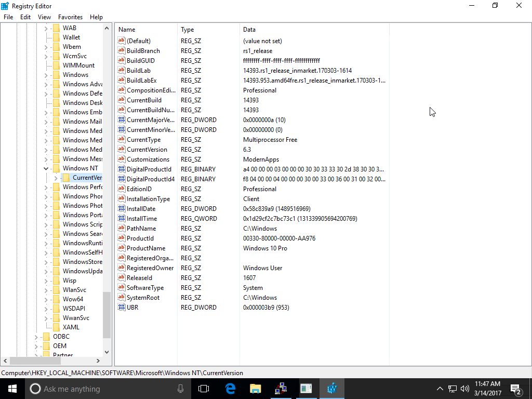This screenshot has height=399, width=532.
Task: Select the InstallDate DWORD icon
Action: coord(122,209)
